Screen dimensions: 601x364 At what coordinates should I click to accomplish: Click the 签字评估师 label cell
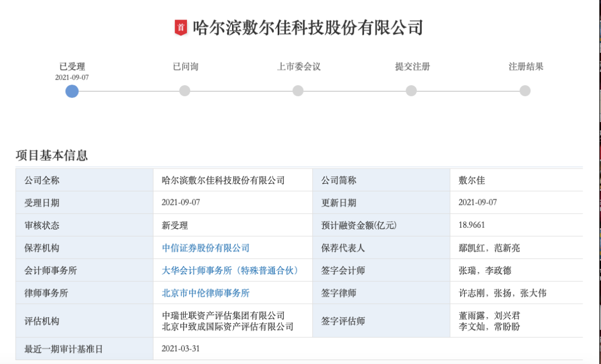[381, 321]
